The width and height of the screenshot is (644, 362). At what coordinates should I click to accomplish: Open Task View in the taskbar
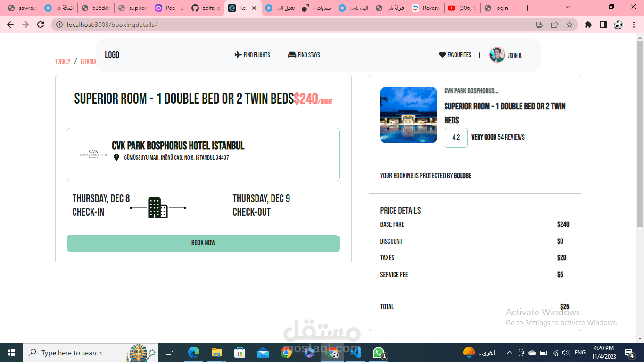[170, 353]
